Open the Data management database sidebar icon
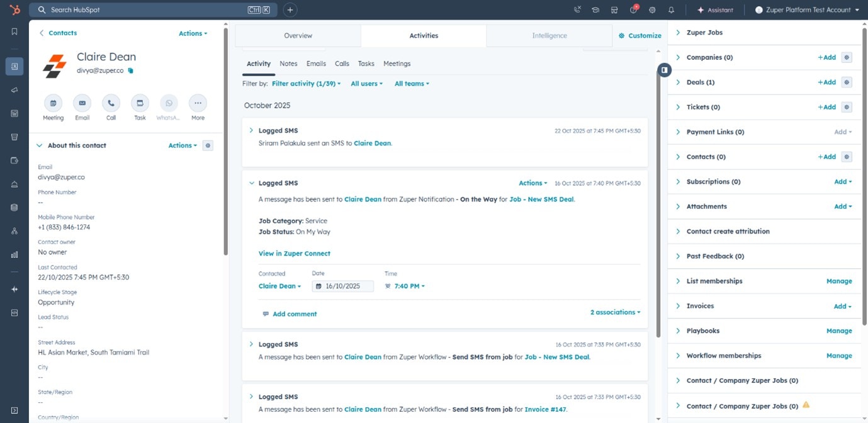 [14, 207]
